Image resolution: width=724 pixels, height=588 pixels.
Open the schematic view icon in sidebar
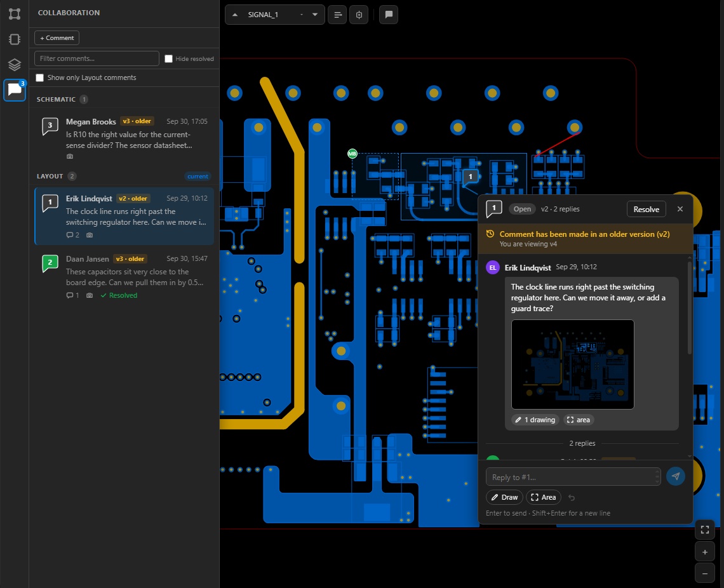tap(15, 14)
